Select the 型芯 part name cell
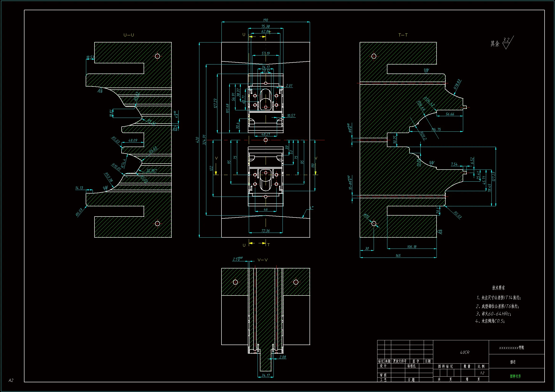The image size is (555, 392). click(x=513, y=362)
